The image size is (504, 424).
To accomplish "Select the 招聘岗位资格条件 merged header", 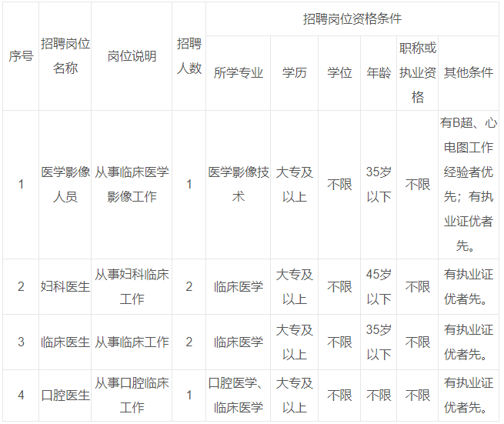I will 352,18.
